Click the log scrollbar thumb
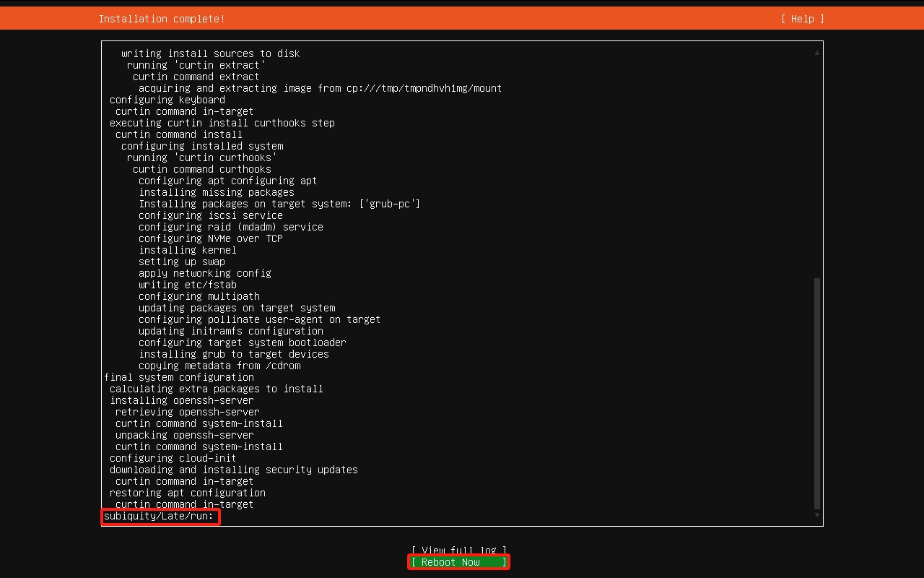 point(817,393)
